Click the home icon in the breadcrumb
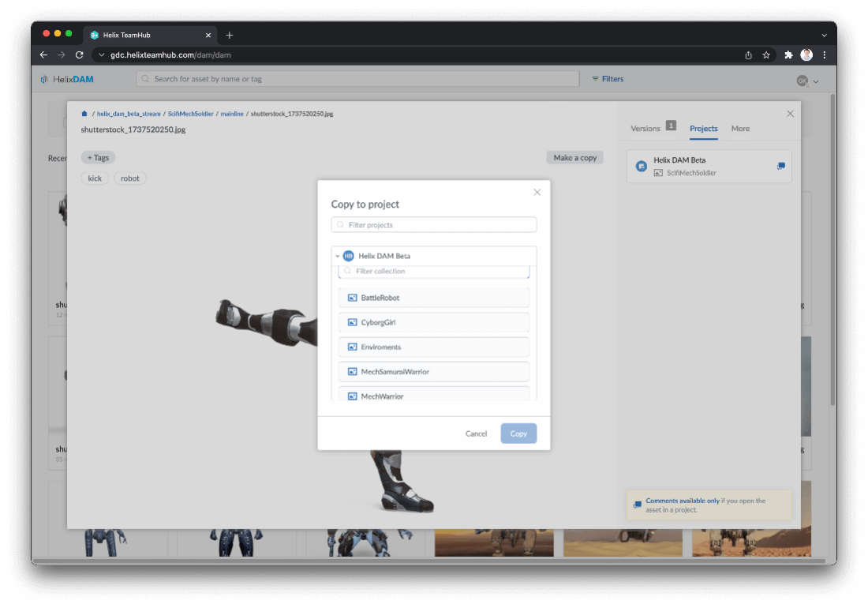 click(x=84, y=114)
